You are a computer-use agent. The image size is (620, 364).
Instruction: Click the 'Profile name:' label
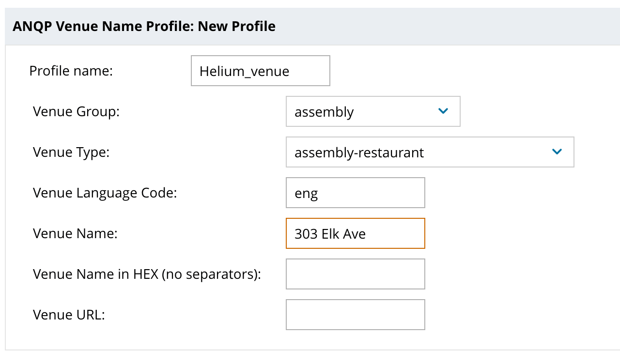[x=71, y=71]
